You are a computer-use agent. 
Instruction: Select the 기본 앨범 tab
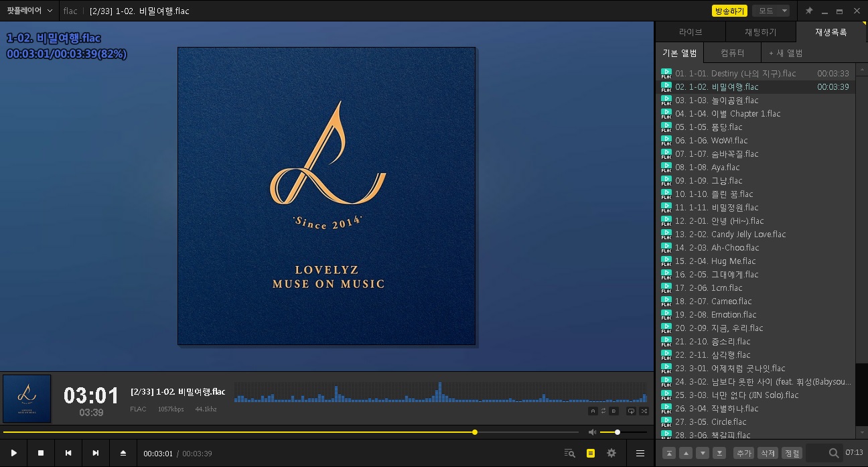[680, 53]
